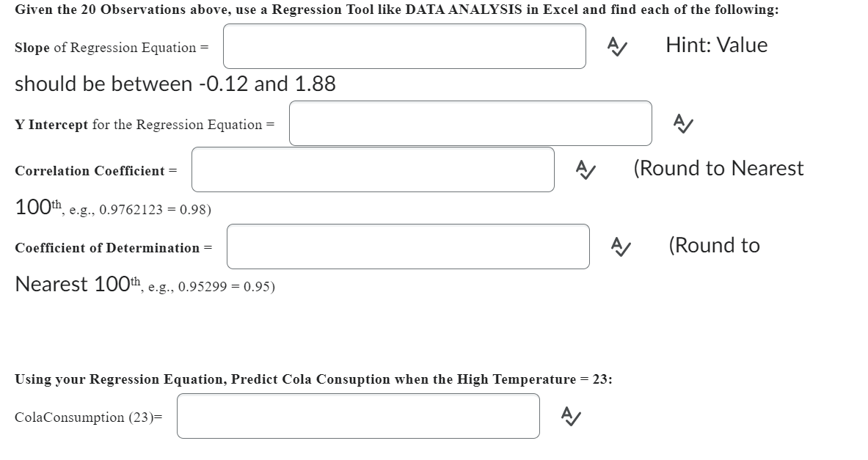
Task: Click the 'Y Intercept for the Regression Equation' label
Action: tap(145, 124)
